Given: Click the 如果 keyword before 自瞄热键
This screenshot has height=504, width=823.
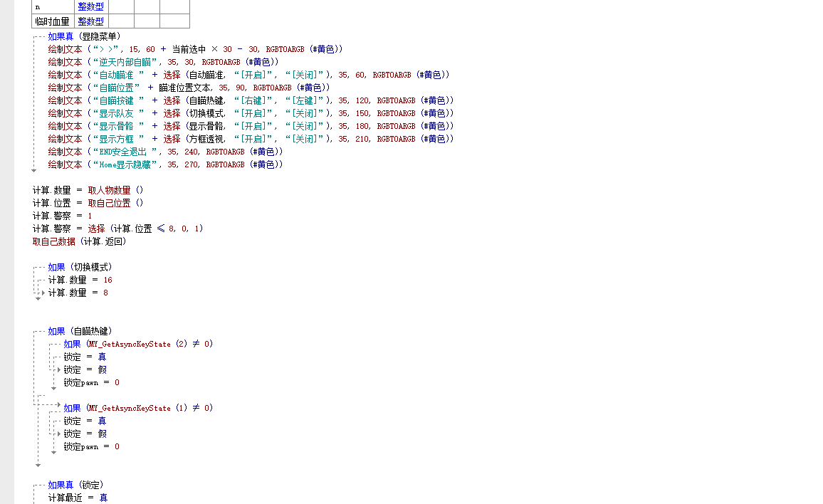Looking at the screenshot, I should [56, 331].
